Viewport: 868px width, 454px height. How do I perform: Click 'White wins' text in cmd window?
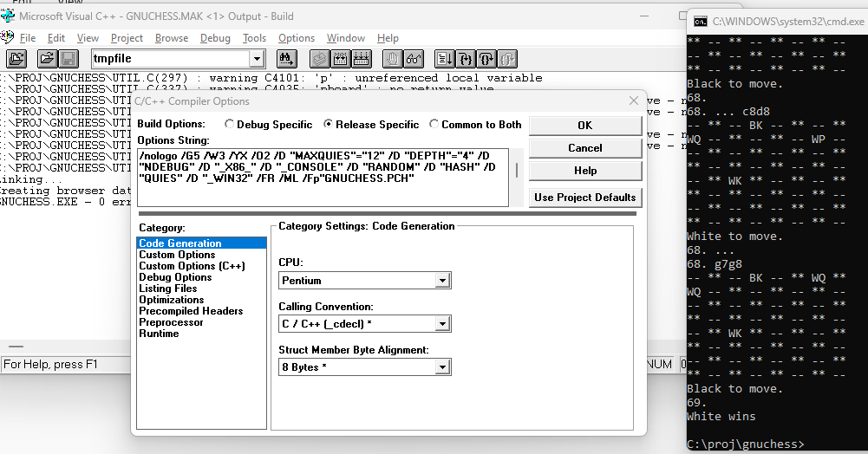[x=721, y=417]
